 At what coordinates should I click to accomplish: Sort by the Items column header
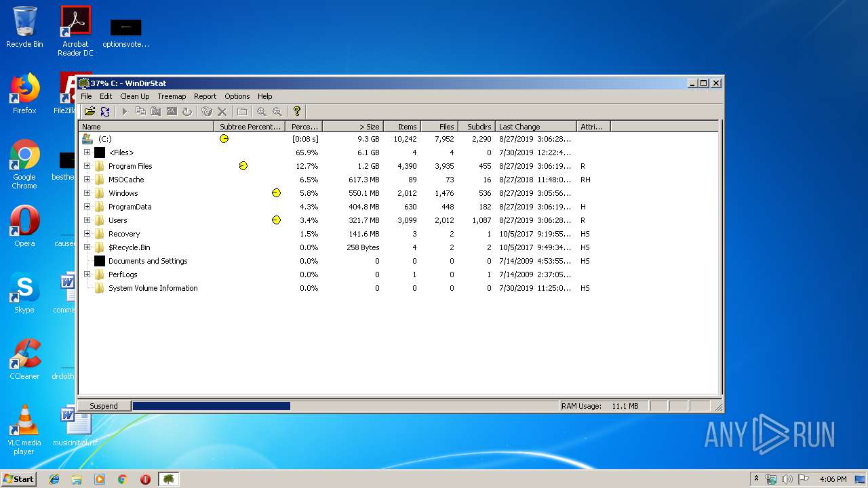click(x=402, y=127)
